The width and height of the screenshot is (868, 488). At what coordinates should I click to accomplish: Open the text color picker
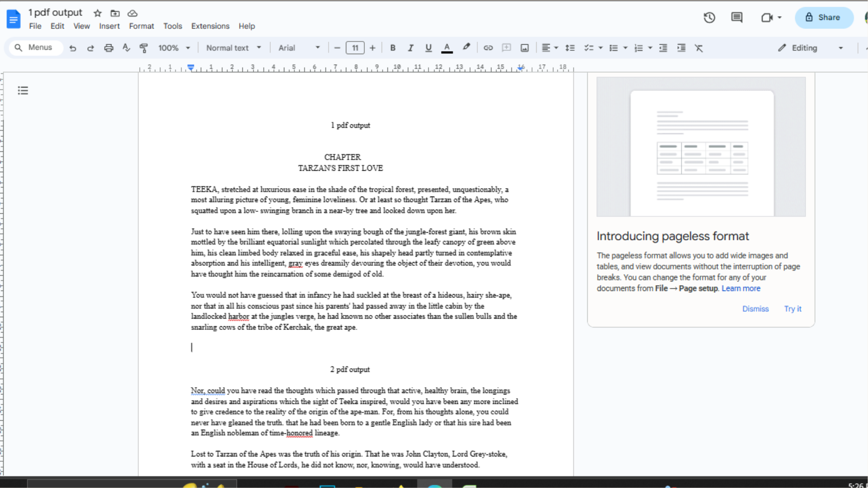tap(447, 47)
